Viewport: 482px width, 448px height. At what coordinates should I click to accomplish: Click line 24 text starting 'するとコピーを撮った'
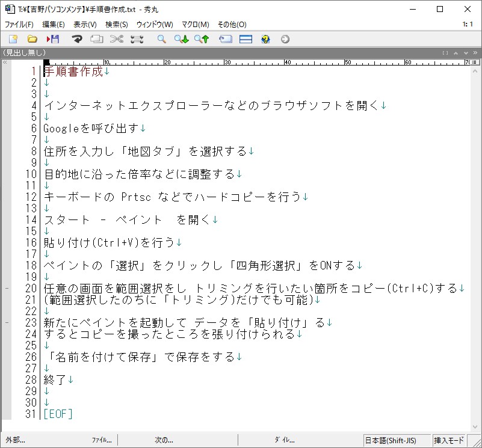tap(170, 334)
